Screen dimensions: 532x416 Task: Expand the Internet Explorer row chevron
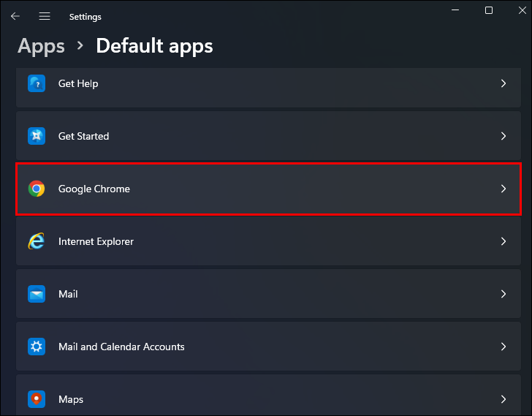tap(503, 241)
